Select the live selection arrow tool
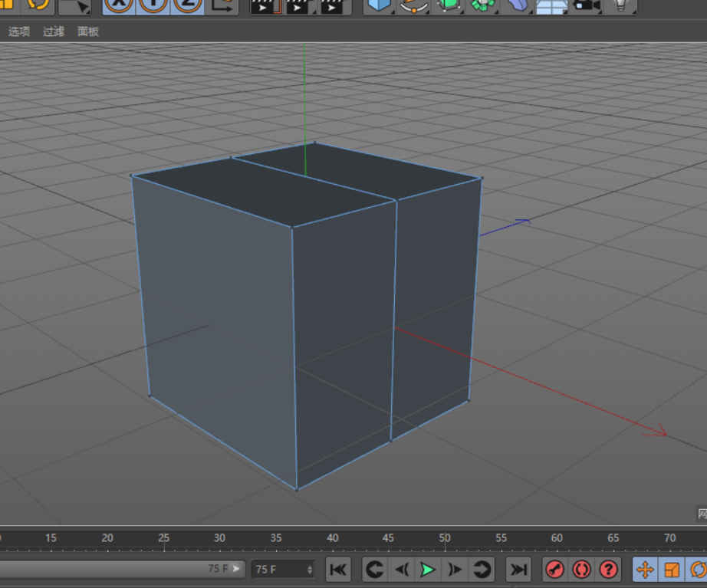 [75, 5]
